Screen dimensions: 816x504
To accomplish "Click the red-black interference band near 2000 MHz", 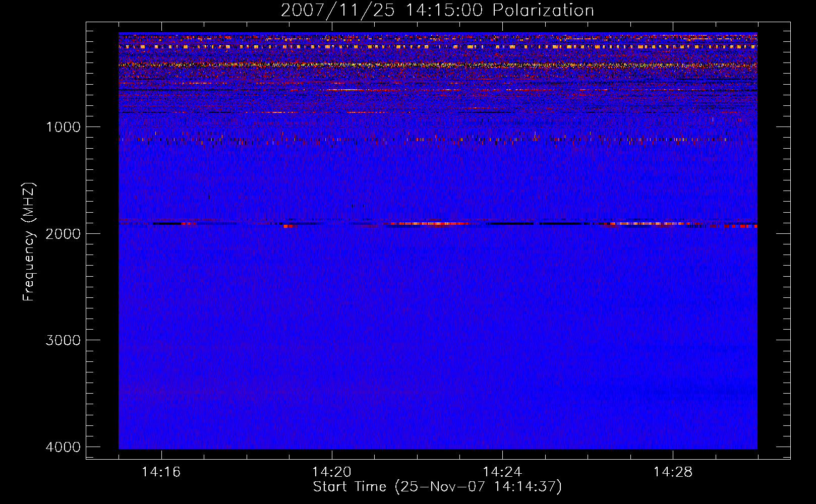I will coord(438,224).
